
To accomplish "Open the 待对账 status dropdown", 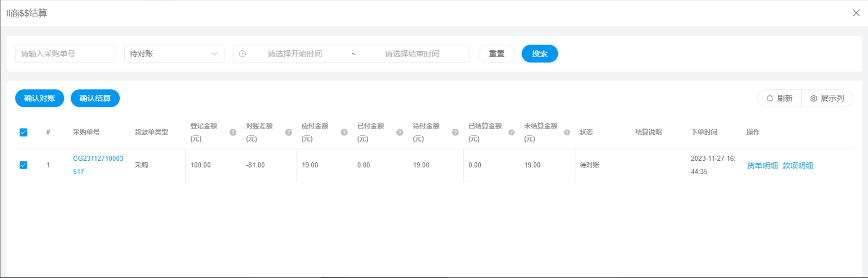I will pyautogui.click(x=174, y=54).
